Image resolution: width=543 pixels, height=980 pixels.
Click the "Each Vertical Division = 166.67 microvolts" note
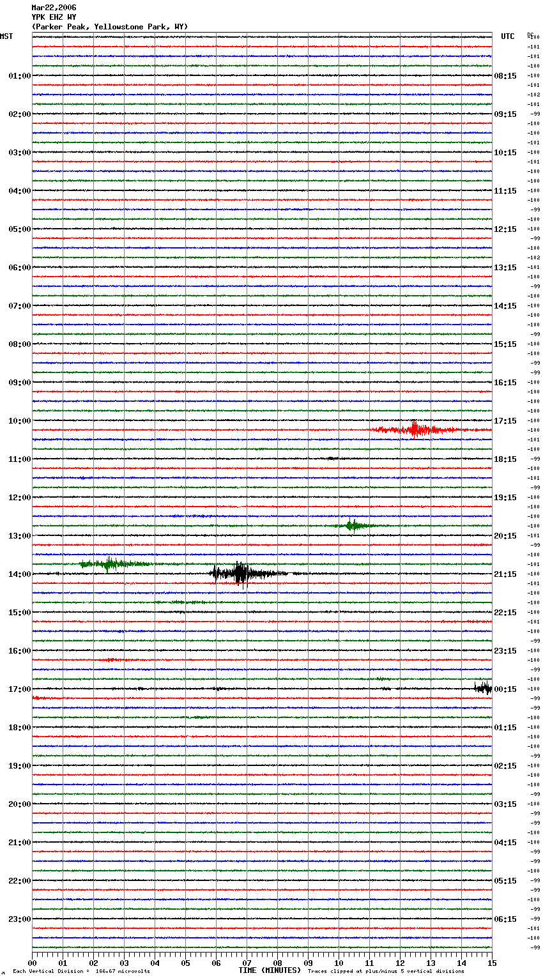click(x=81, y=972)
